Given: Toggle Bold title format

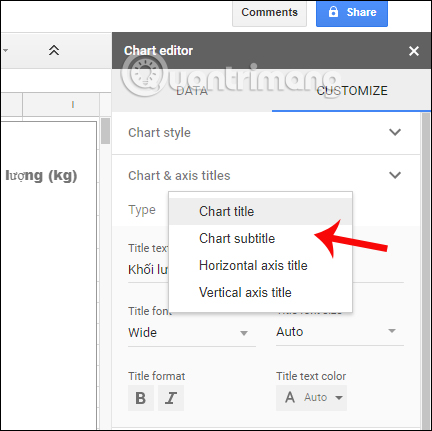Looking at the screenshot, I should pyautogui.click(x=141, y=398).
